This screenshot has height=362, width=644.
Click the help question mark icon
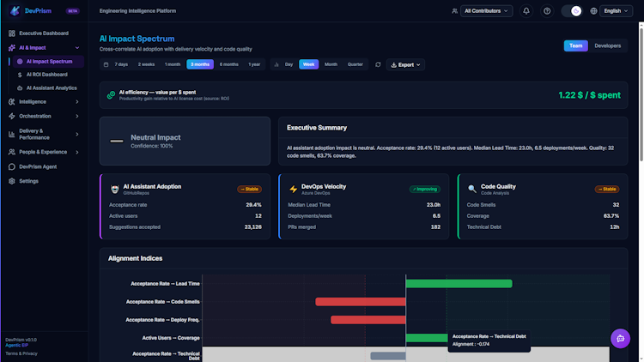click(547, 11)
